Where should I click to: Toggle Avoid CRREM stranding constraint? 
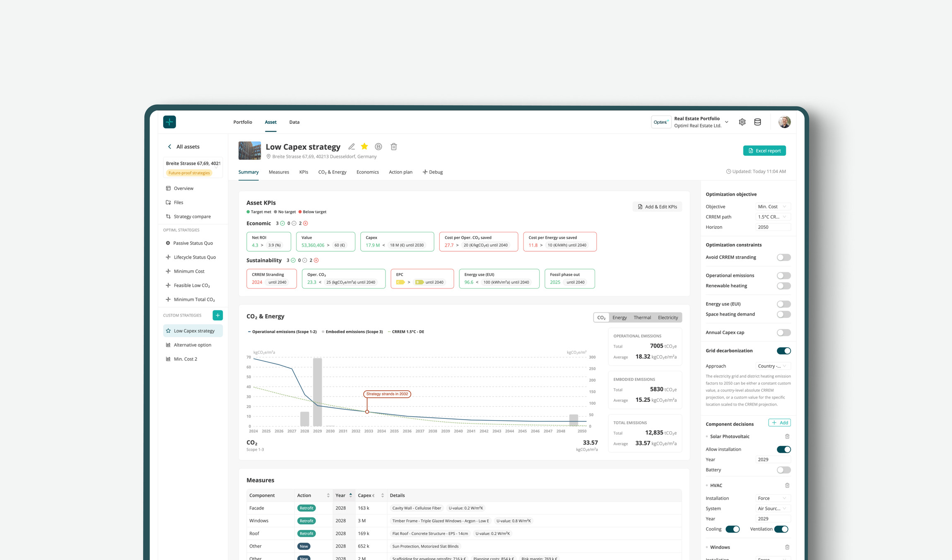click(783, 257)
